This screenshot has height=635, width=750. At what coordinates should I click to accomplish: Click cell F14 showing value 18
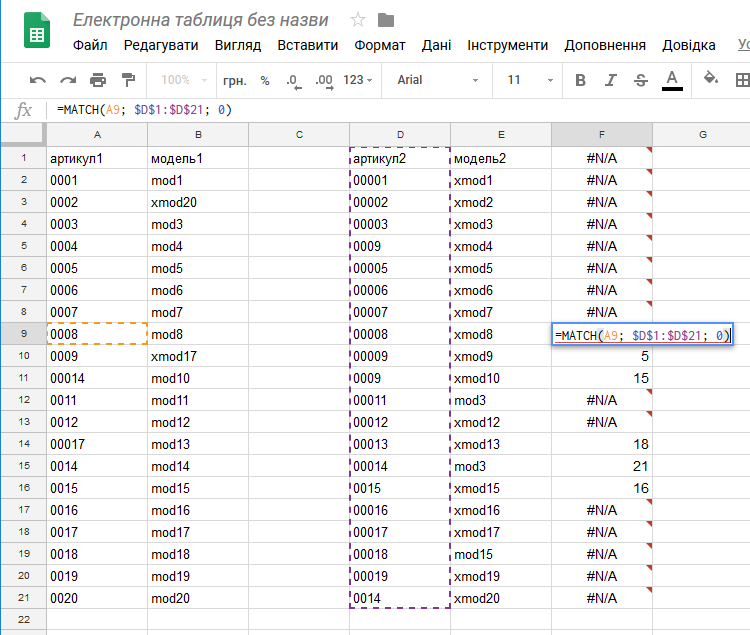602,444
